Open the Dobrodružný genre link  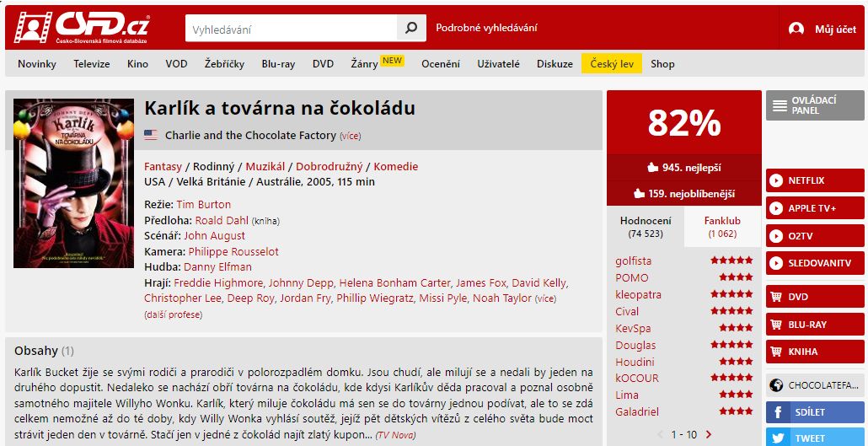click(x=330, y=166)
